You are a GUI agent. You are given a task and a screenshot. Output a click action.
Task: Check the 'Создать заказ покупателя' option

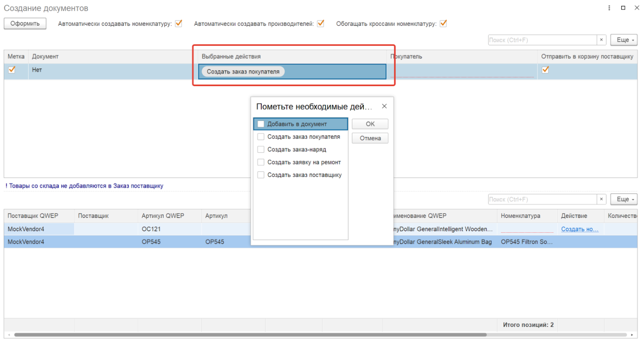[261, 137]
